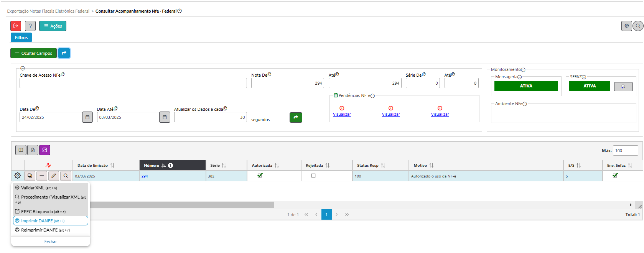Click the purple expand grid icon
The width and height of the screenshot is (644, 253).
(x=45, y=150)
